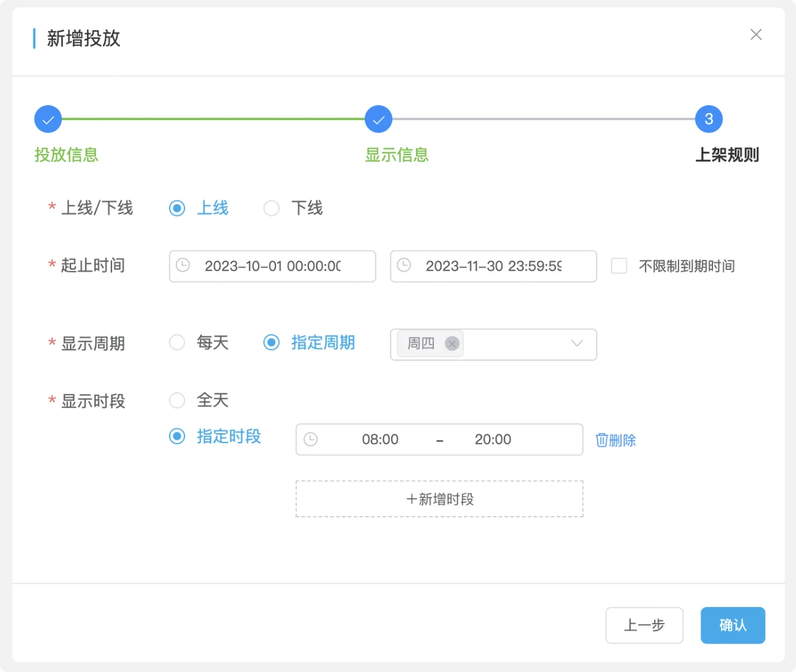Click step 3 上架规则 indicator
This screenshot has width=796, height=672.
(708, 119)
